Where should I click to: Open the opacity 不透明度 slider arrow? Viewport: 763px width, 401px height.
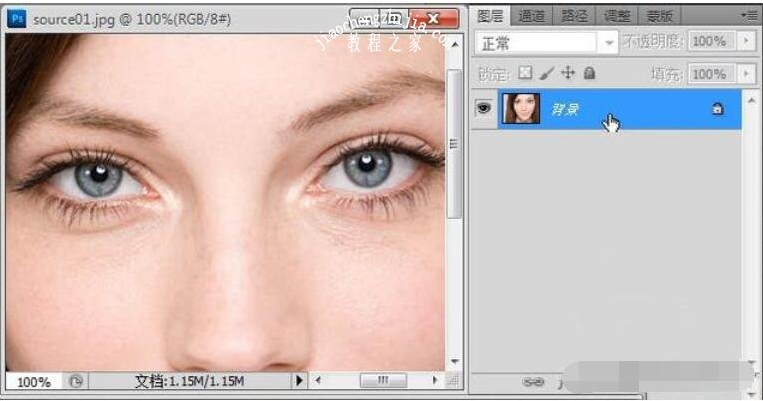746,41
